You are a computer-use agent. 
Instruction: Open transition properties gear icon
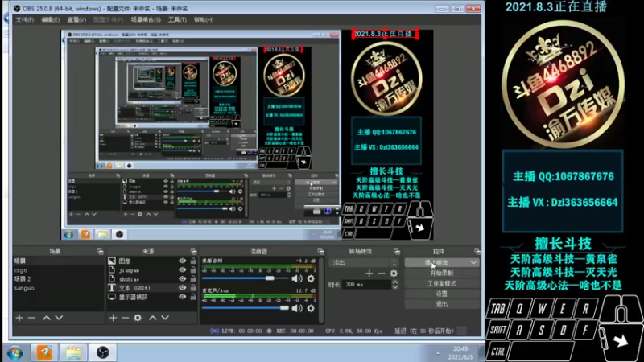click(x=394, y=274)
